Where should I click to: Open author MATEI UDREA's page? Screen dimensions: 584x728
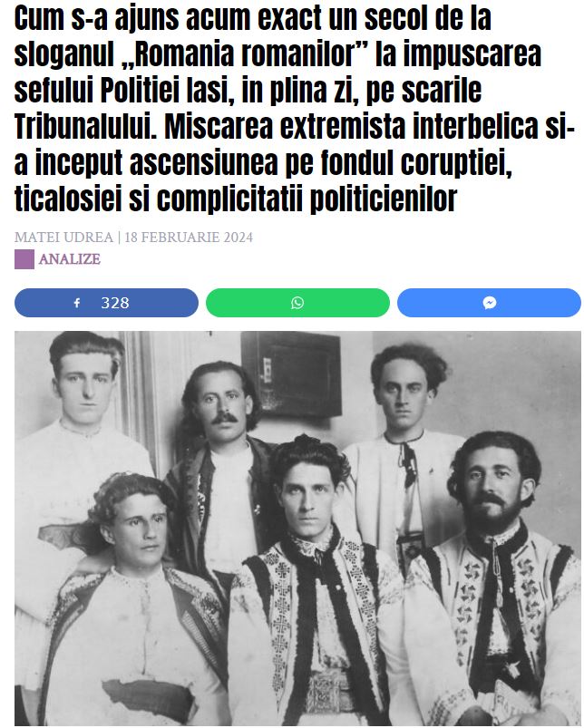(x=64, y=238)
